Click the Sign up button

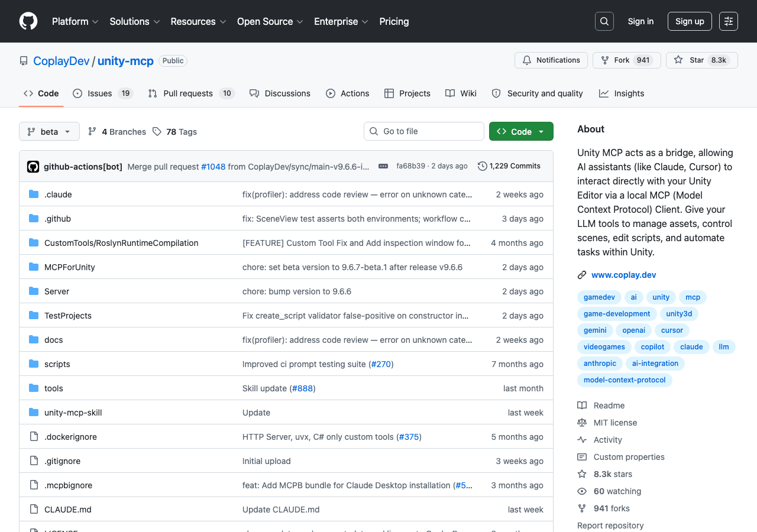click(x=690, y=21)
